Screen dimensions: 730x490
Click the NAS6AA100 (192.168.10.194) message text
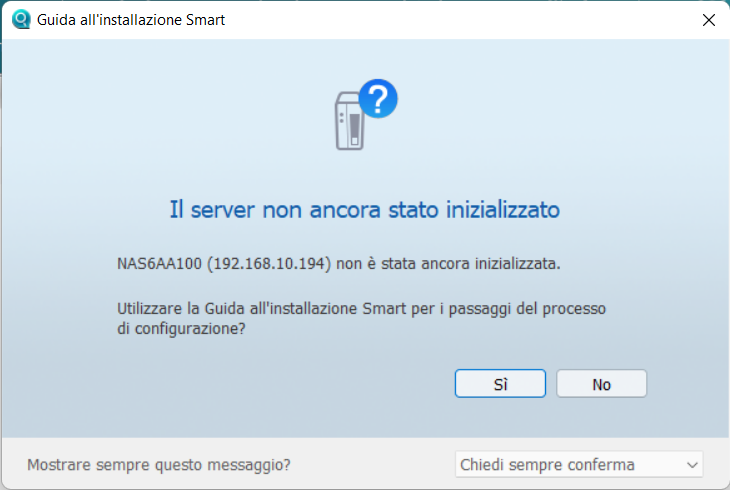(338, 264)
